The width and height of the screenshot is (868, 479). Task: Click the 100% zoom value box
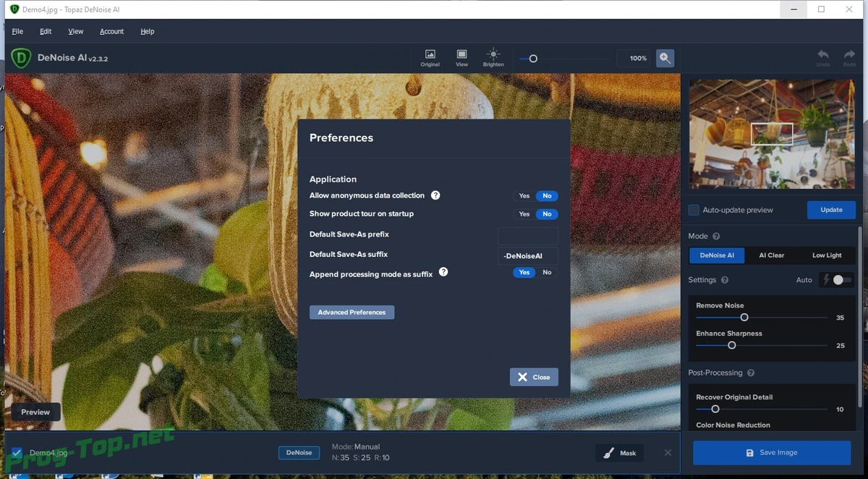(634, 59)
